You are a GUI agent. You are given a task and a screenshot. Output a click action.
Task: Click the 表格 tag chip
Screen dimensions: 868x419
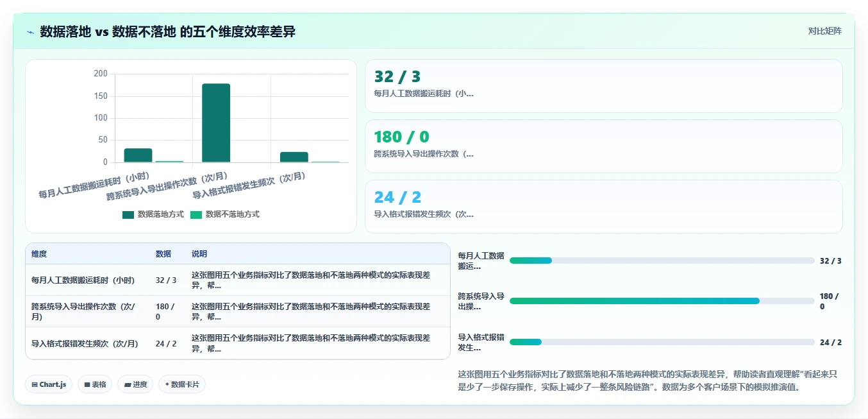point(96,384)
